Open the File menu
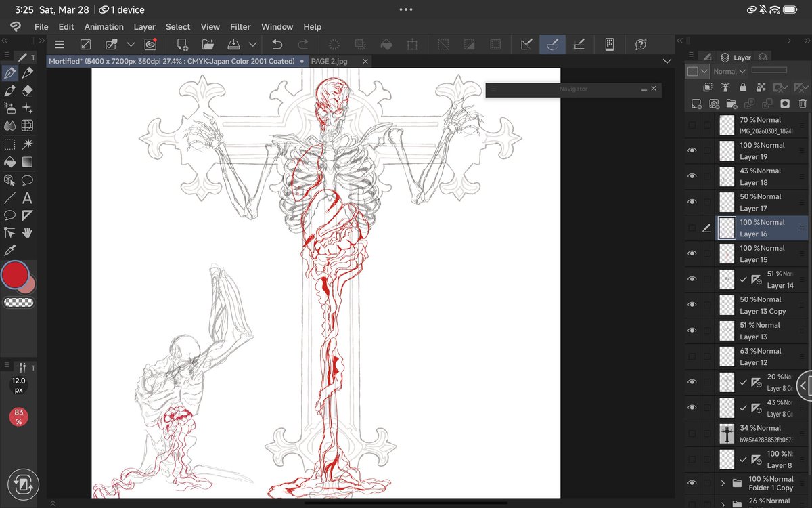This screenshot has width=812, height=508. 41,26
